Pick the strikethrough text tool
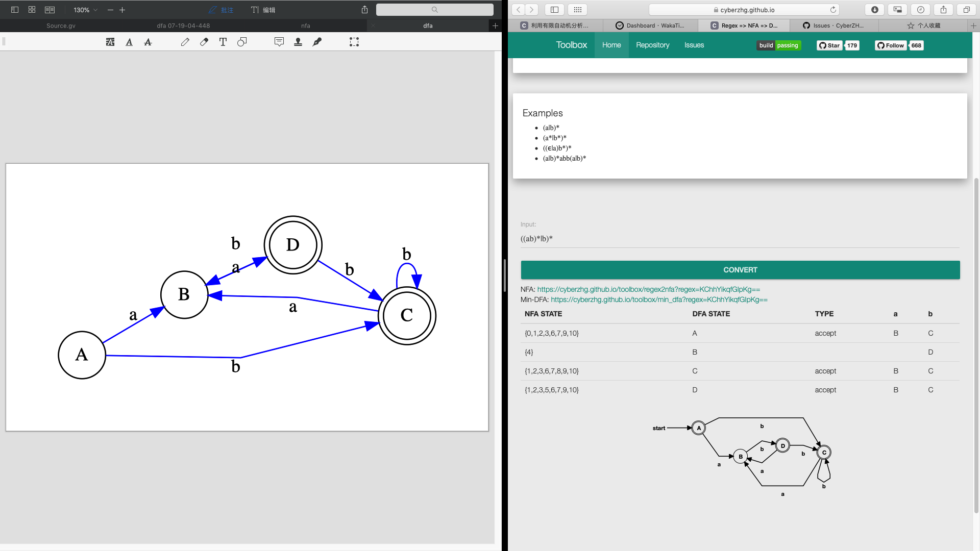The height and width of the screenshot is (551, 980). [x=148, y=42]
